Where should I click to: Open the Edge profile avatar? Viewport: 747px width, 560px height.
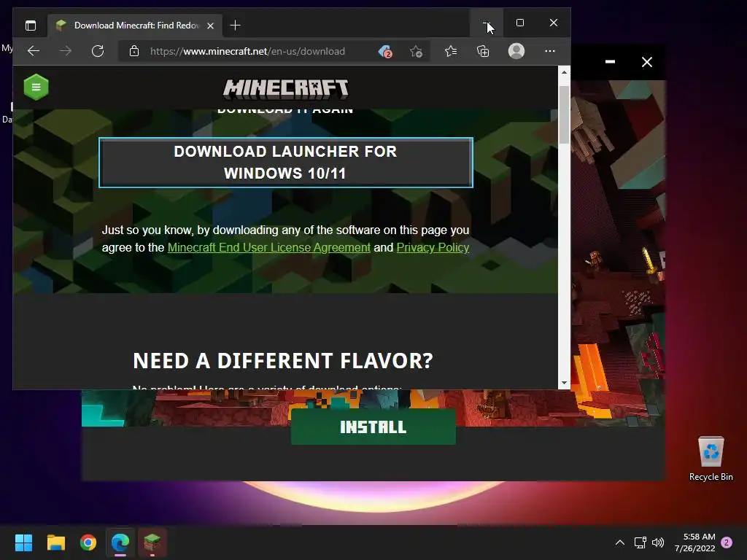516,51
